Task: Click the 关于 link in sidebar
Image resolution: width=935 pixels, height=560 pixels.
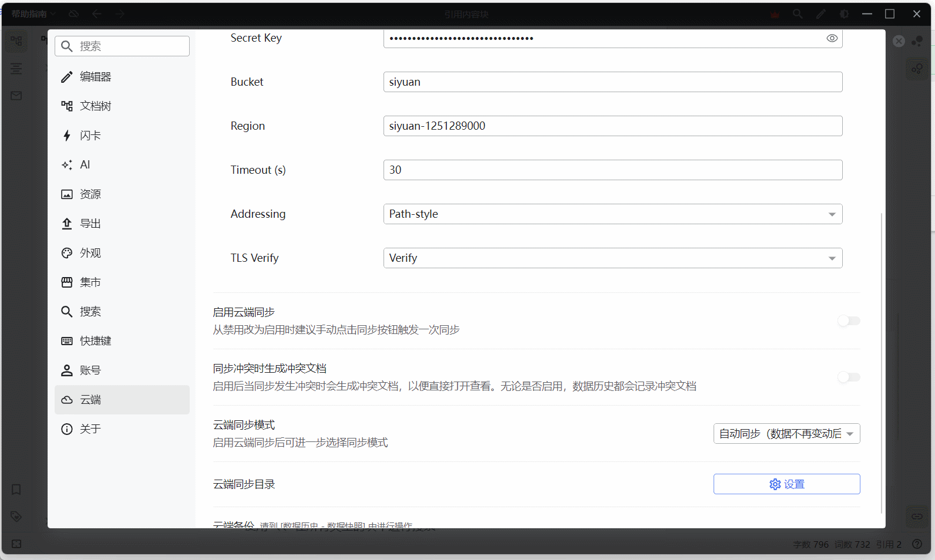Action: 90,429
